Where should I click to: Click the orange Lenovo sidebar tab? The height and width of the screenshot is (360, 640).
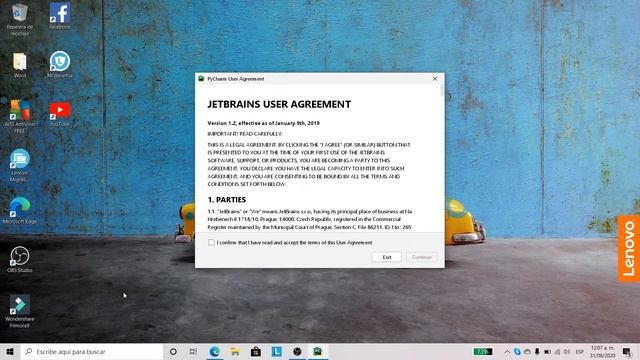(x=629, y=248)
